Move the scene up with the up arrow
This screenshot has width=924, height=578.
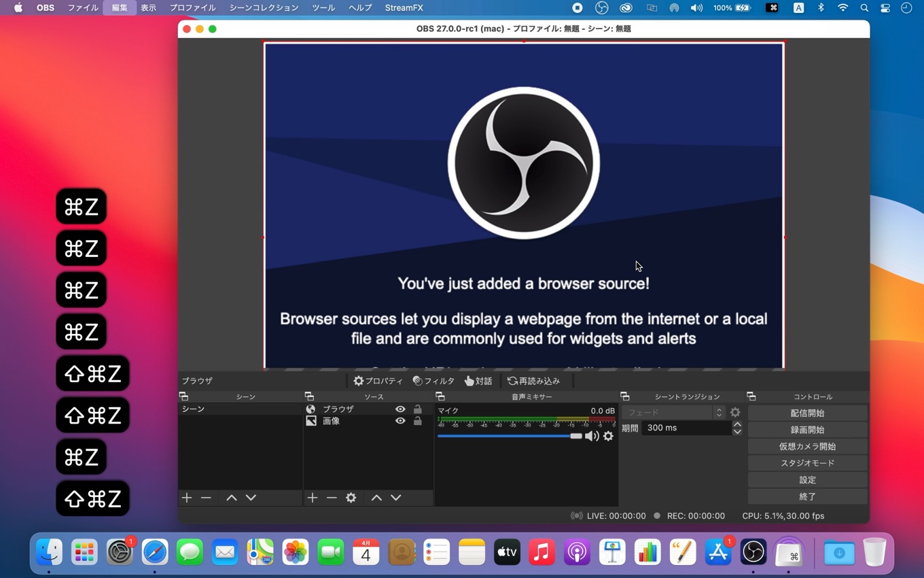231,498
